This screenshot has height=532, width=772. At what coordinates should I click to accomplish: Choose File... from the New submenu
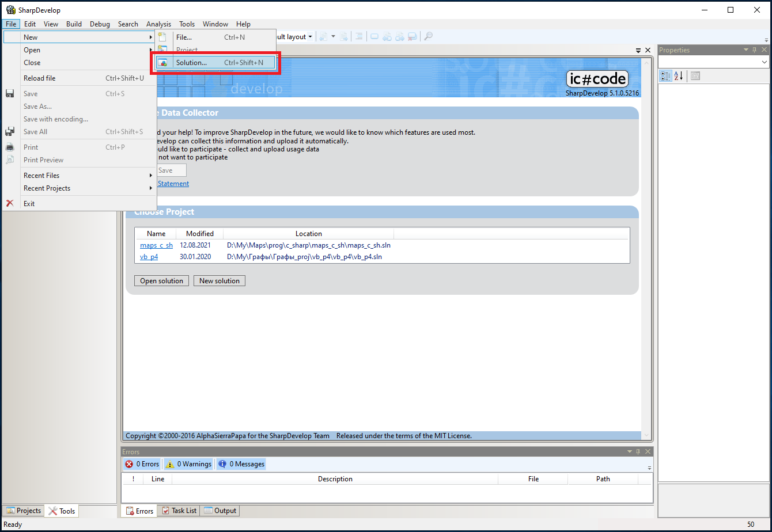[215, 37]
